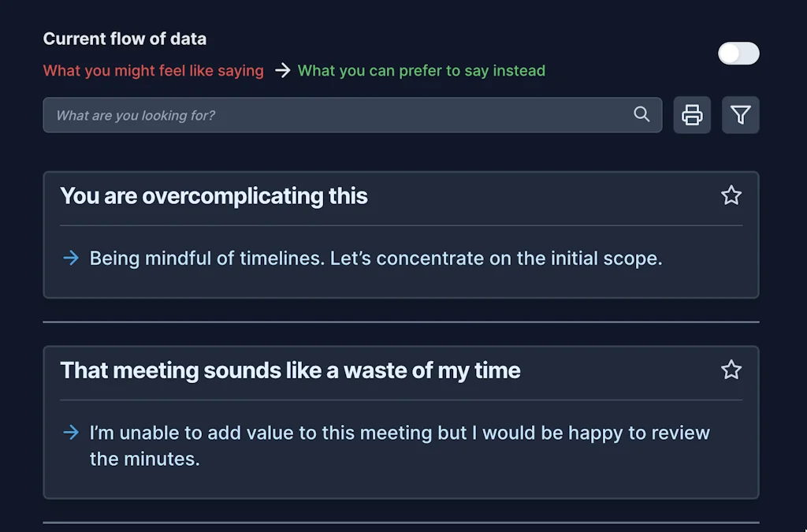This screenshot has height=532, width=807.
Task: Click the "Being mindful of timelines" suggestion text
Action: pos(375,258)
